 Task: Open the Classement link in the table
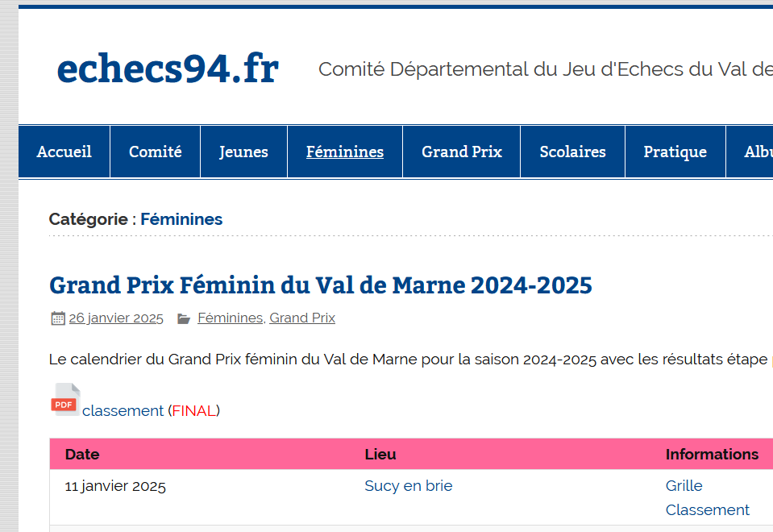coord(707,509)
